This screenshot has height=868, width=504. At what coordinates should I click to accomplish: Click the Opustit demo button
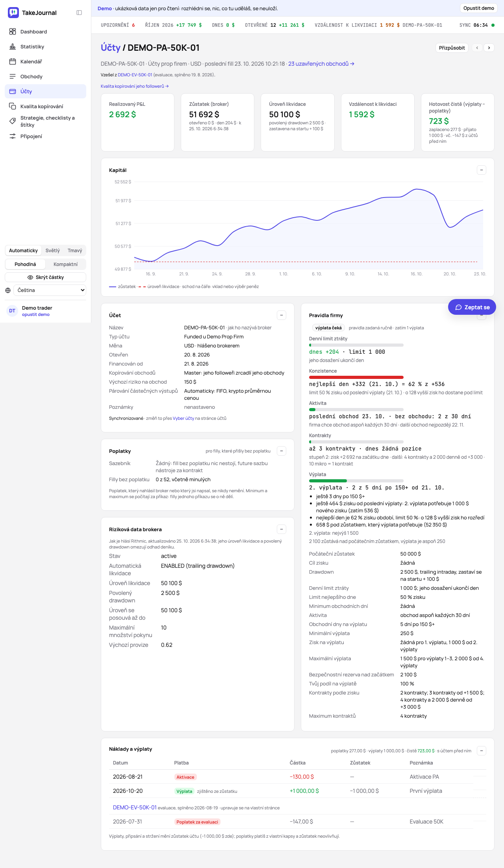pyautogui.click(x=479, y=8)
